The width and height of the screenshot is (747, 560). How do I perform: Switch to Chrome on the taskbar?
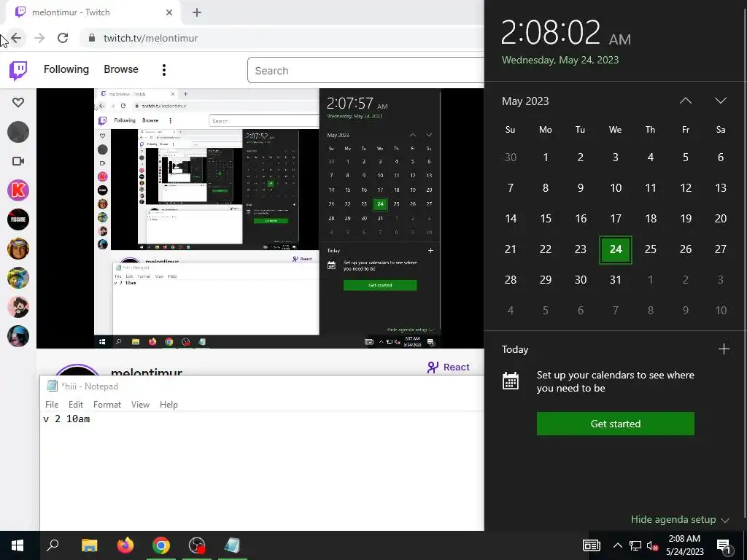(161, 545)
